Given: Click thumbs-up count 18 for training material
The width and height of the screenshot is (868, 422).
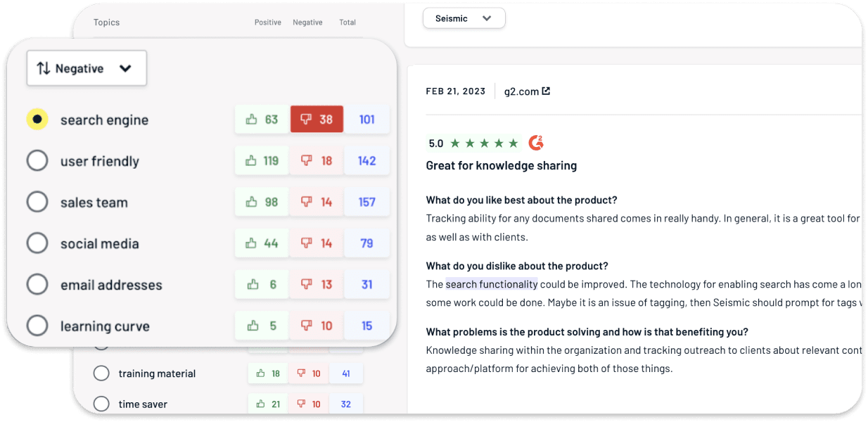Looking at the screenshot, I should (x=268, y=373).
